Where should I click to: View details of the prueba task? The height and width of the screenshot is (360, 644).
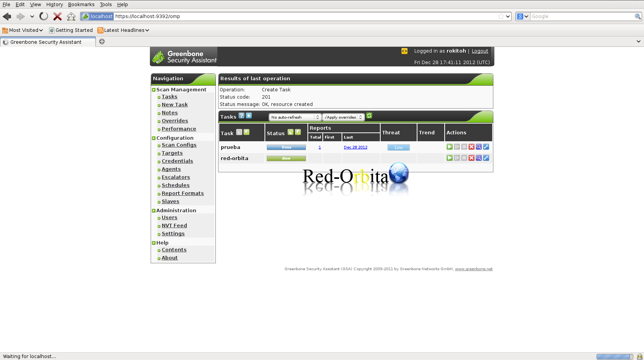click(x=479, y=147)
